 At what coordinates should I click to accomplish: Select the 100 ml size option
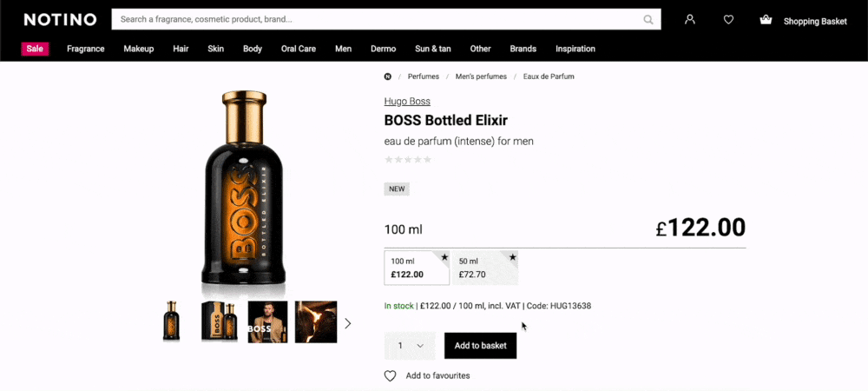coord(417,268)
